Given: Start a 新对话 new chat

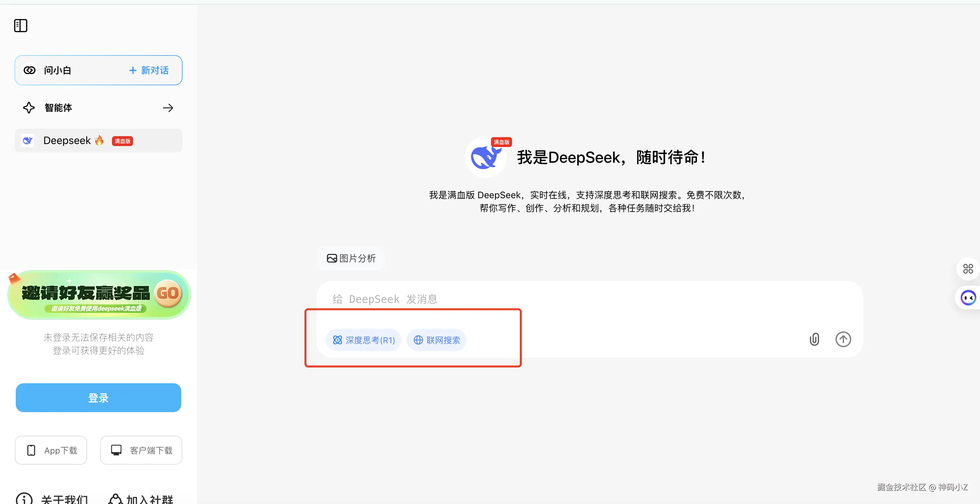Looking at the screenshot, I should click(149, 70).
